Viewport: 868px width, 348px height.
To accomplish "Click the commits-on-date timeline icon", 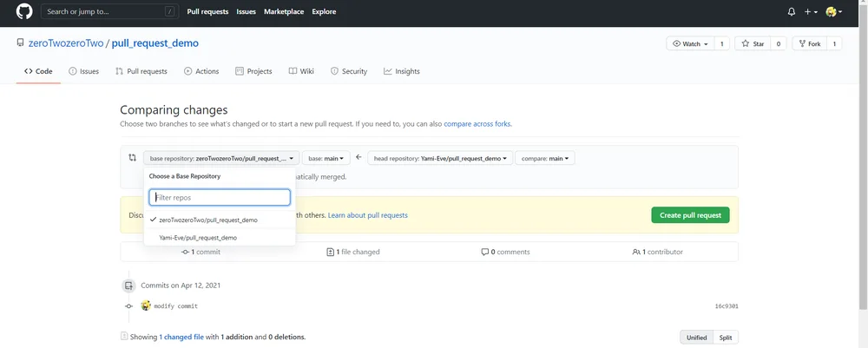I will 128,286.
